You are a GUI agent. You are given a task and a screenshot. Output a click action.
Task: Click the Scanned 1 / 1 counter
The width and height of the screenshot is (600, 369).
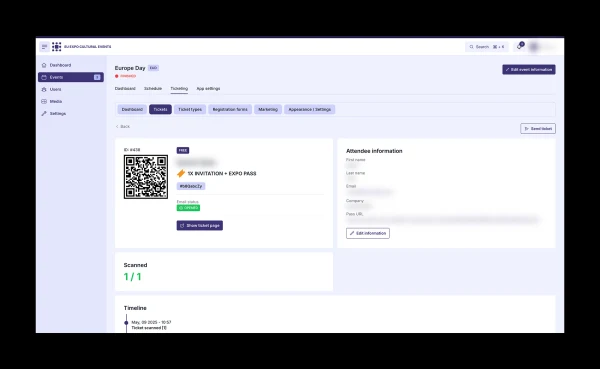pyautogui.click(x=133, y=276)
